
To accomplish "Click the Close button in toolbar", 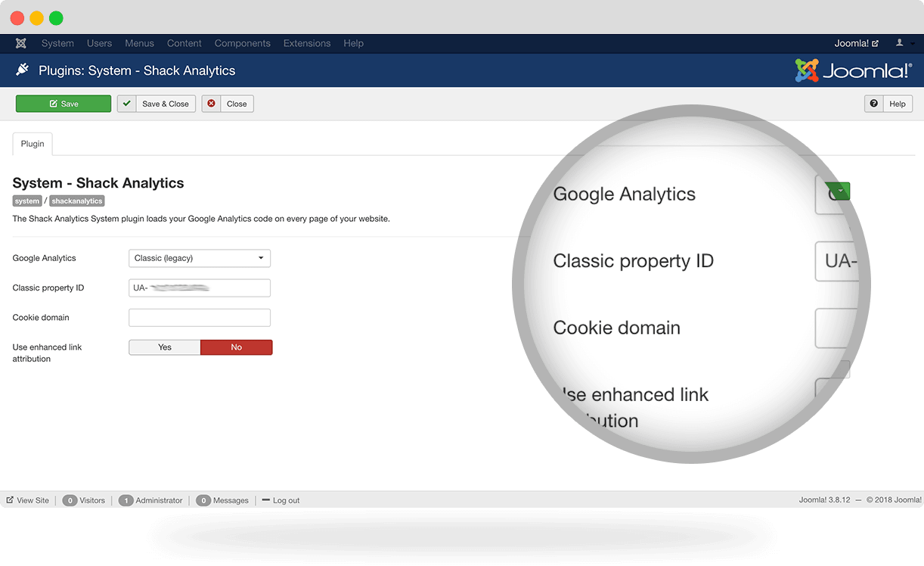I will tap(228, 104).
